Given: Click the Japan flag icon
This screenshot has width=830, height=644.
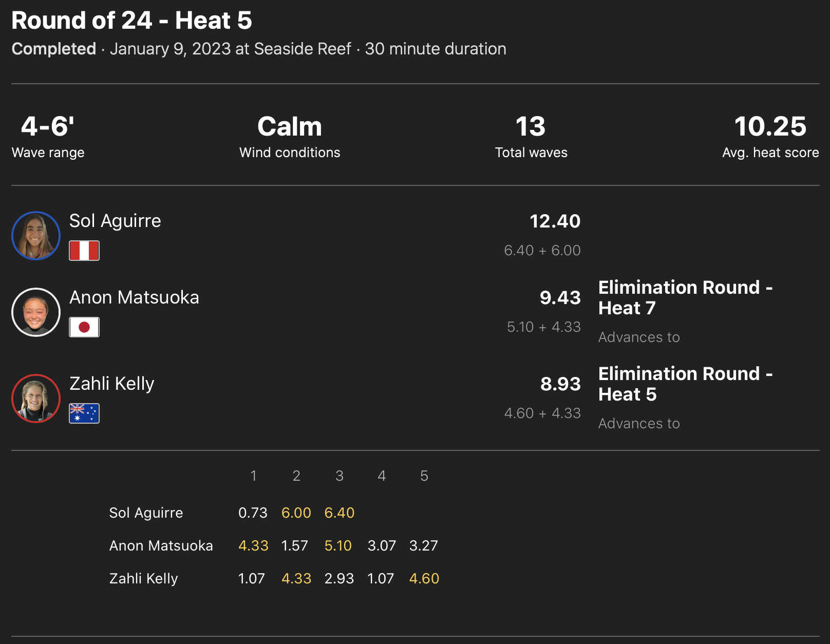Looking at the screenshot, I should click(84, 327).
